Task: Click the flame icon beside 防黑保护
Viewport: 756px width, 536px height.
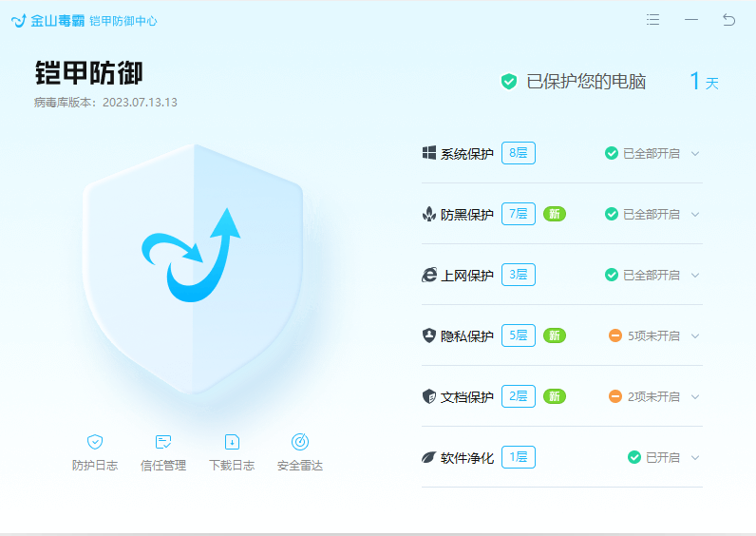Action: (x=429, y=214)
